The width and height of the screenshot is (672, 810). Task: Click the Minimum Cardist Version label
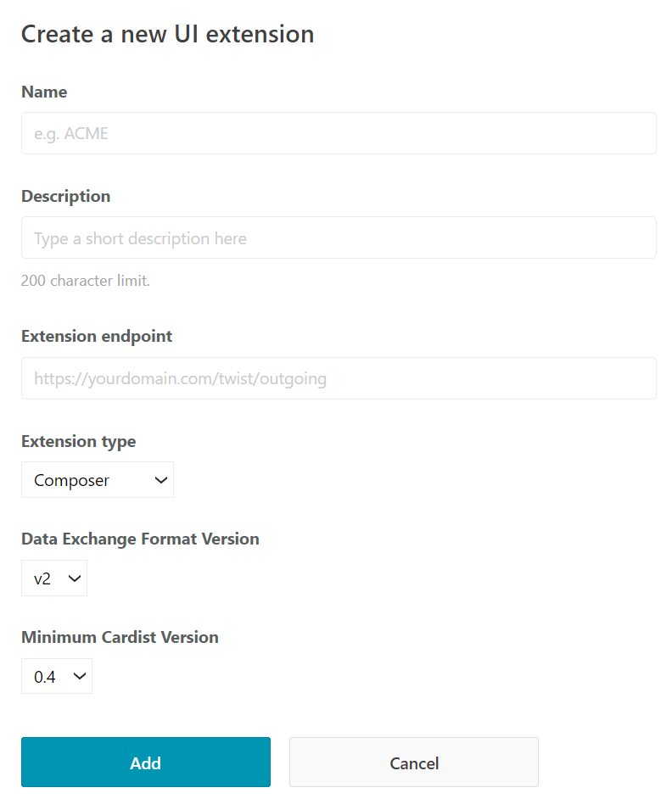coord(120,636)
